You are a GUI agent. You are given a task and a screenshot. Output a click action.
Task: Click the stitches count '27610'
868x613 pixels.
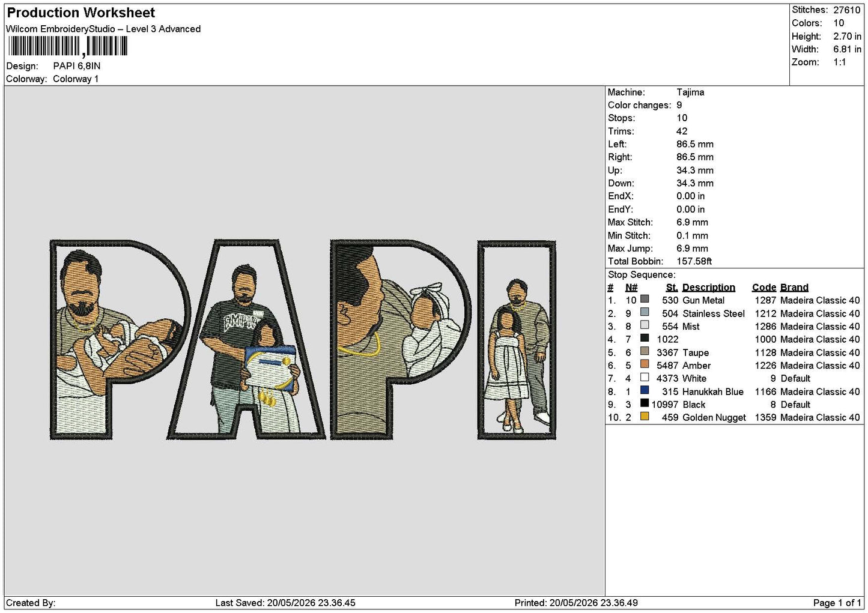(x=847, y=10)
